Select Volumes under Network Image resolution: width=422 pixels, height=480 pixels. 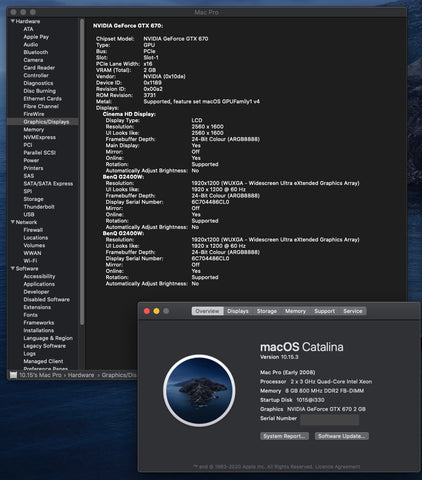point(34,245)
